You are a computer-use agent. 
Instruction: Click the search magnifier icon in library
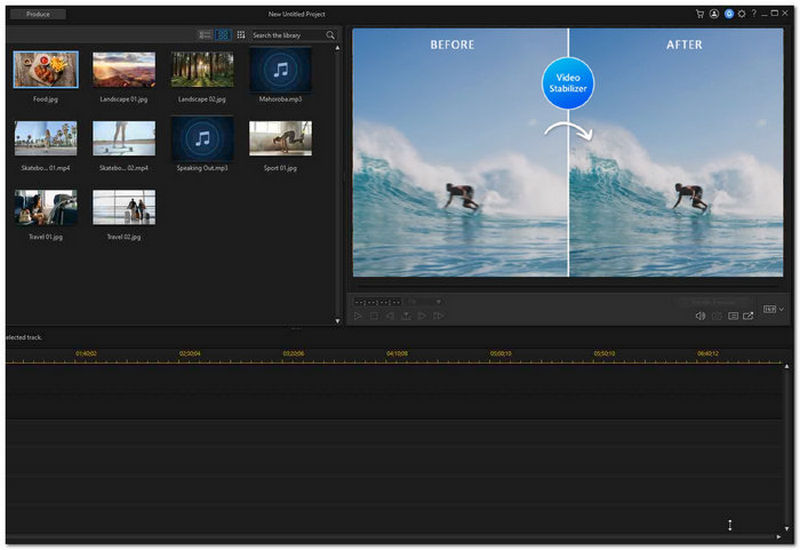pos(330,35)
